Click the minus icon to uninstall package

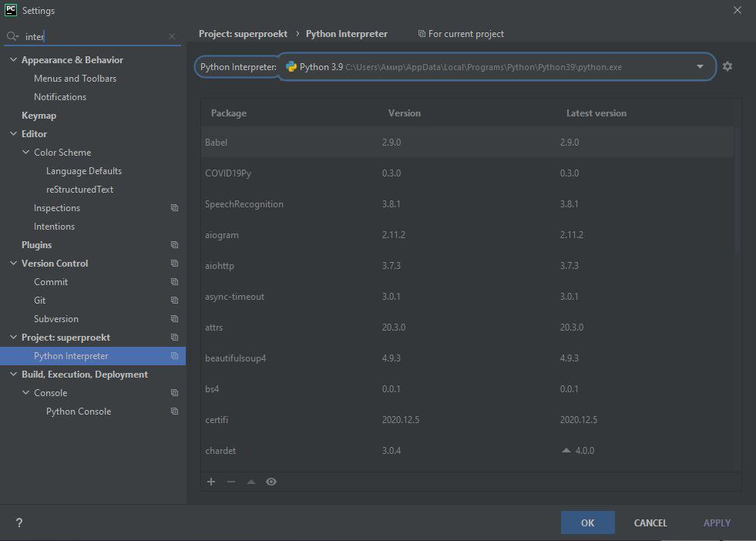coord(231,482)
